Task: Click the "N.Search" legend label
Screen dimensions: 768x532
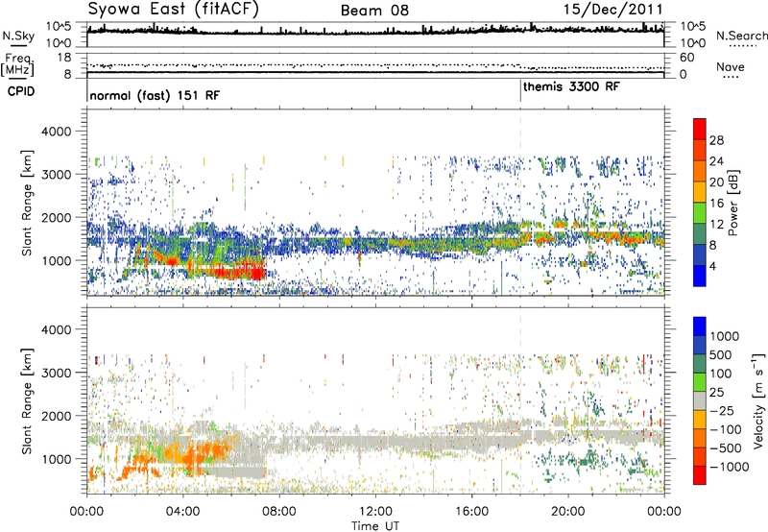Action: pos(742,36)
